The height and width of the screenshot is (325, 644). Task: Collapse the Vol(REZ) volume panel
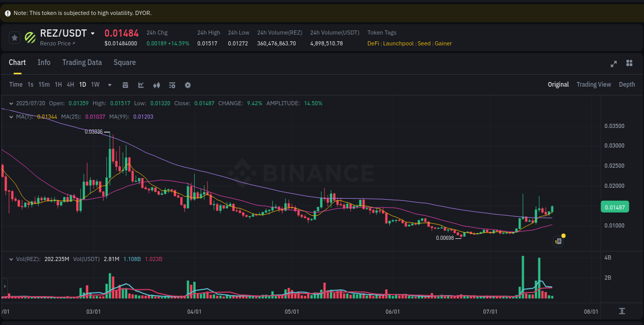point(10,259)
